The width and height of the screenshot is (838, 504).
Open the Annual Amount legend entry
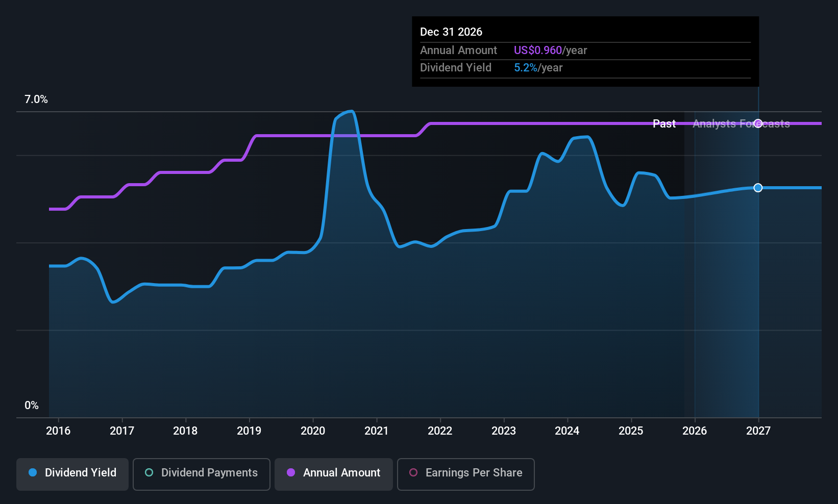[333, 473]
